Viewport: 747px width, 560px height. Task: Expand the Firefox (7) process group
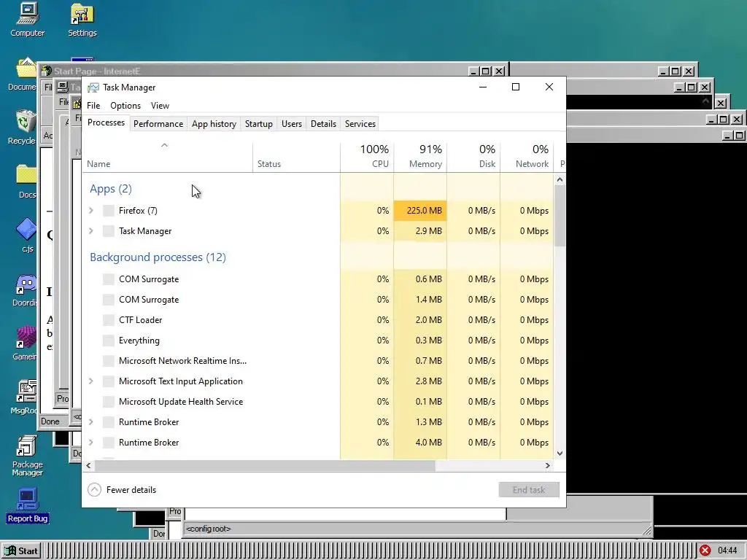[x=91, y=211]
